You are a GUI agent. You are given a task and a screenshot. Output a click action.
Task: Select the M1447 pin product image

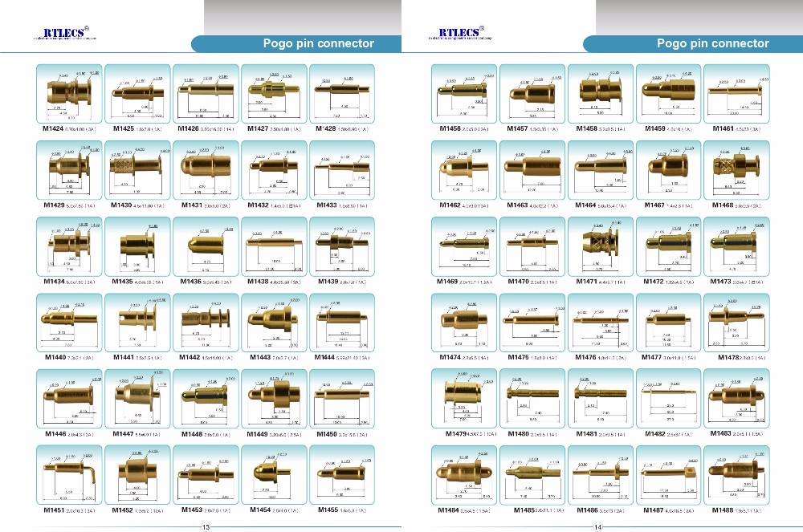pos(138,399)
